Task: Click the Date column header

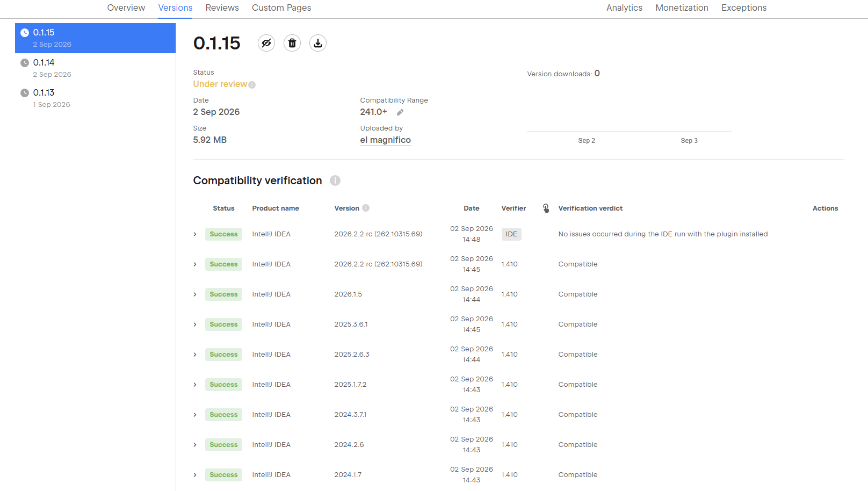Action: pyautogui.click(x=472, y=208)
